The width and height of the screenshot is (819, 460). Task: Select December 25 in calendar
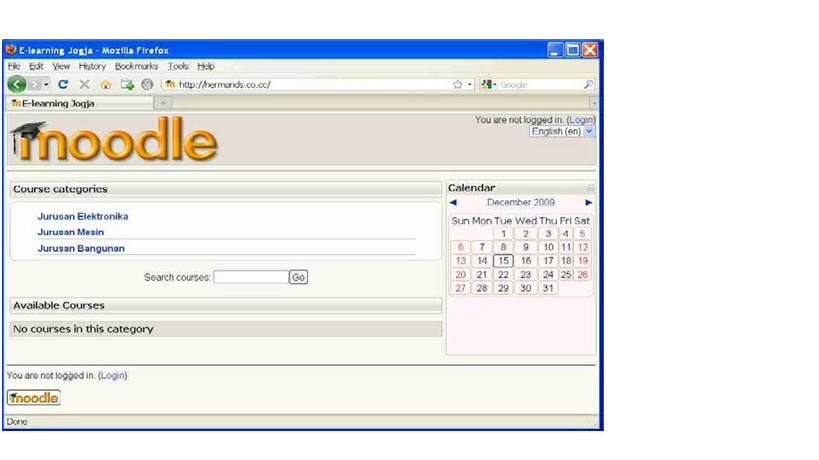566,274
